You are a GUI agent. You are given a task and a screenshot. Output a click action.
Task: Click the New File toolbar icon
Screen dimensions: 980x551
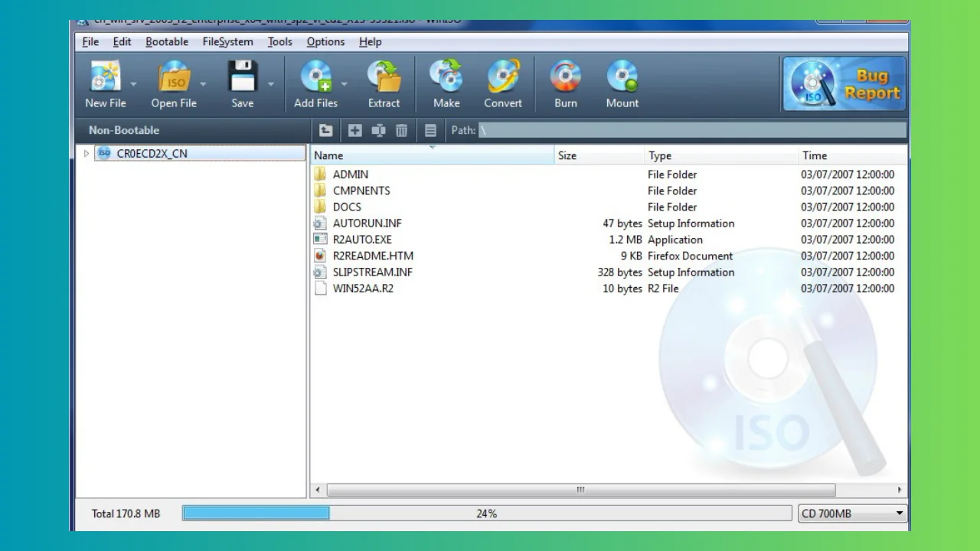[x=106, y=77]
